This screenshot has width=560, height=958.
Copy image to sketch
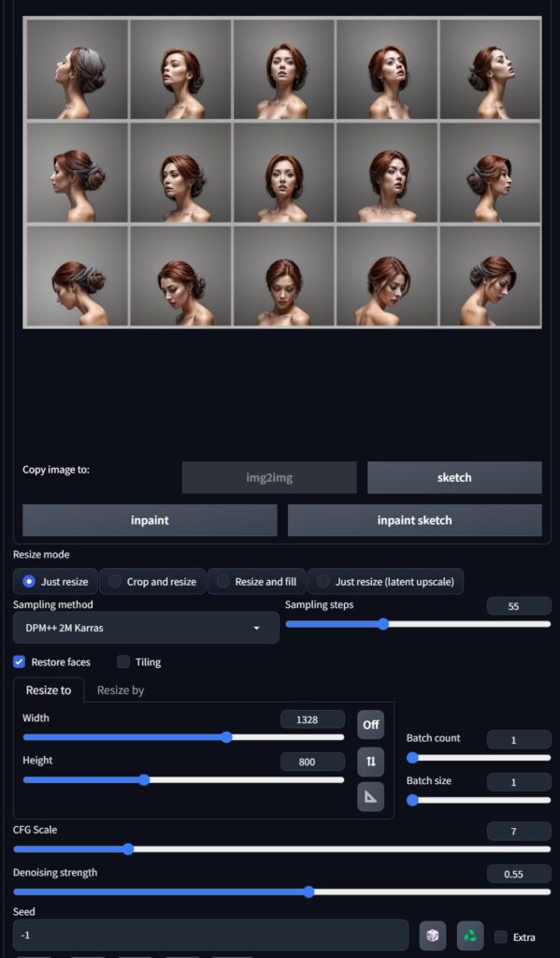coord(454,477)
